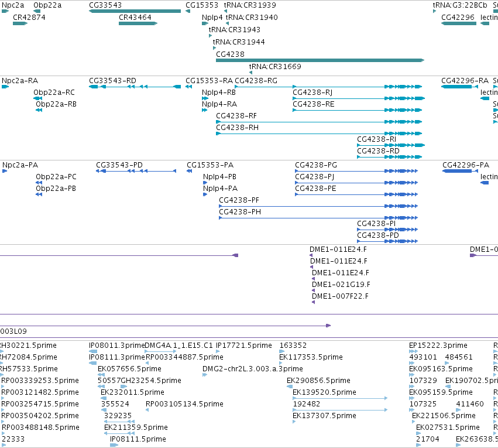Open the Obp22a gene label
The height and width of the screenshot is (448, 498).
(x=47, y=5)
